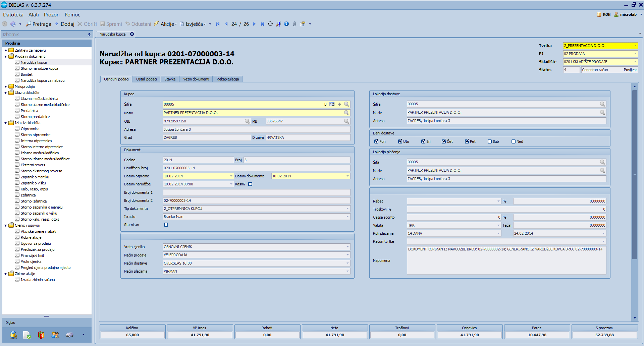Open the Alati menu
The width and height of the screenshot is (644, 346).
click(34, 15)
